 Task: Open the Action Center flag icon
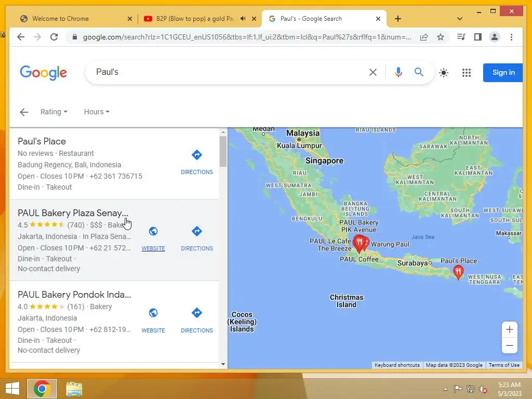coord(458,389)
